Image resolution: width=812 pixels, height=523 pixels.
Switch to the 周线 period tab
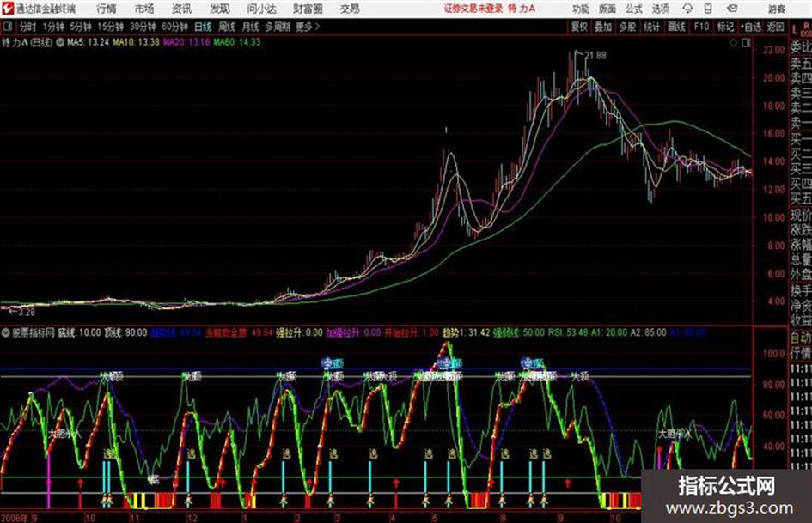click(x=227, y=27)
